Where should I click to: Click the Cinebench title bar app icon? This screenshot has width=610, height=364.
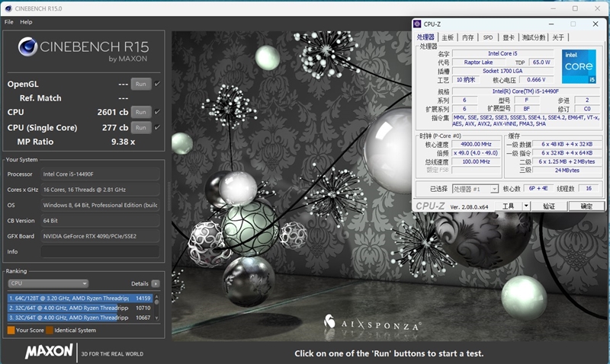[x=8, y=8]
